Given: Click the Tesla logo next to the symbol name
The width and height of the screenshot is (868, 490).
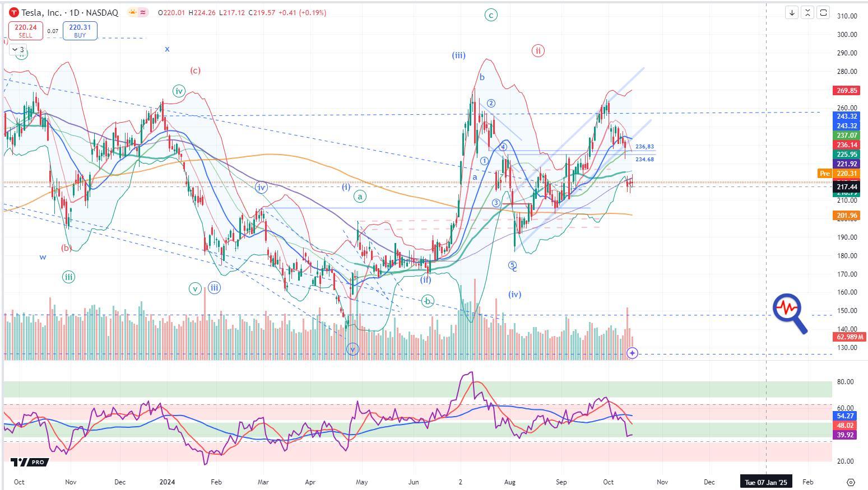Looking at the screenshot, I should [x=14, y=12].
